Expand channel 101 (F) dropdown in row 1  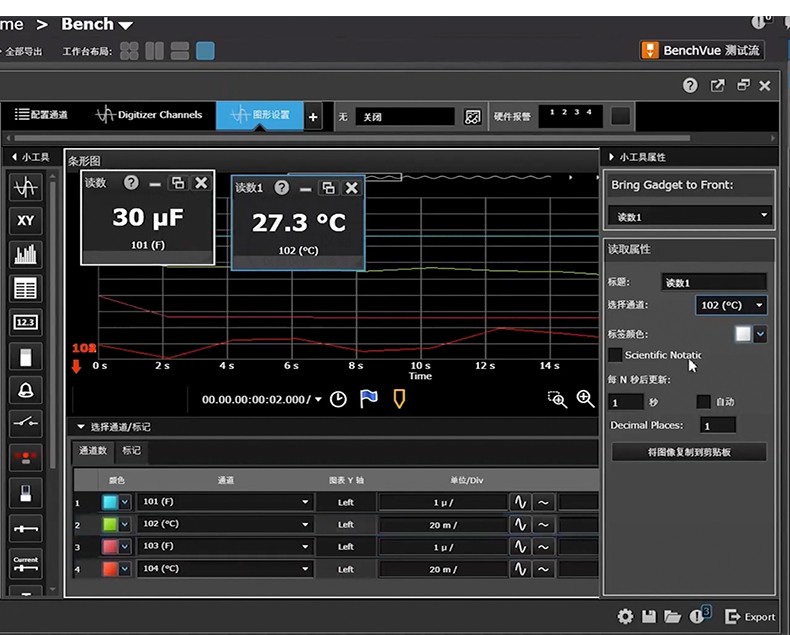pyautogui.click(x=305, y=502)
